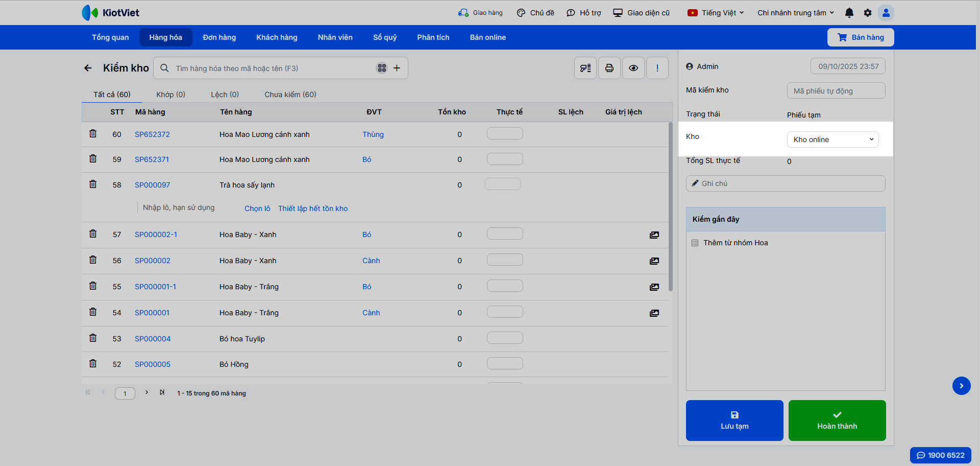Screen dimensions: 980x466
Task: Open Tiếng Việt language dropdown
Action: point(716,13)
